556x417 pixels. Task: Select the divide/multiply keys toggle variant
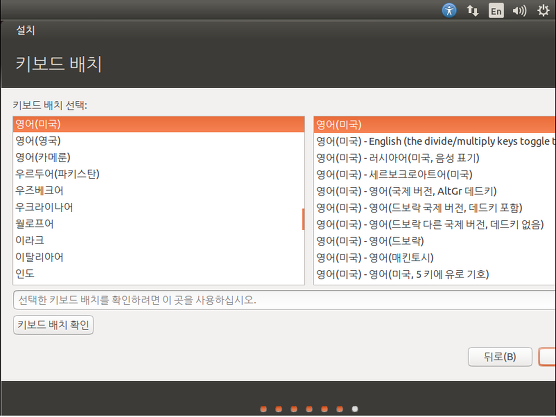[435, 141]
